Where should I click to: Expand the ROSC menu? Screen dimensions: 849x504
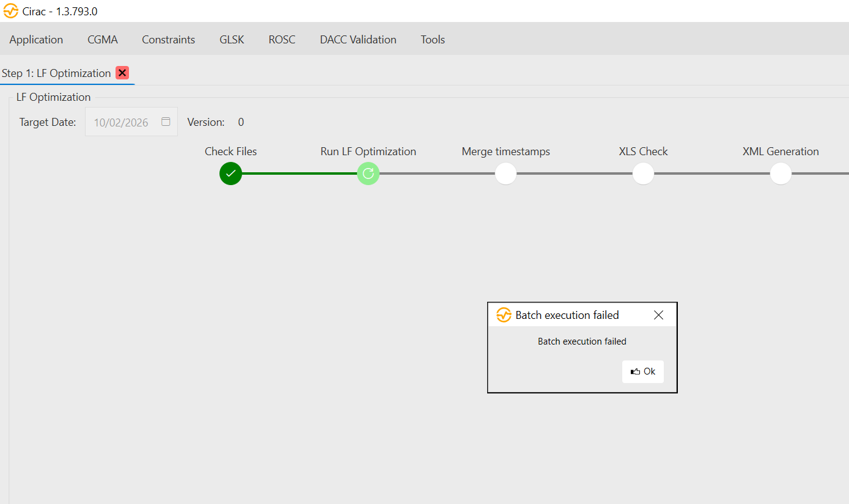tap(282, 40)
